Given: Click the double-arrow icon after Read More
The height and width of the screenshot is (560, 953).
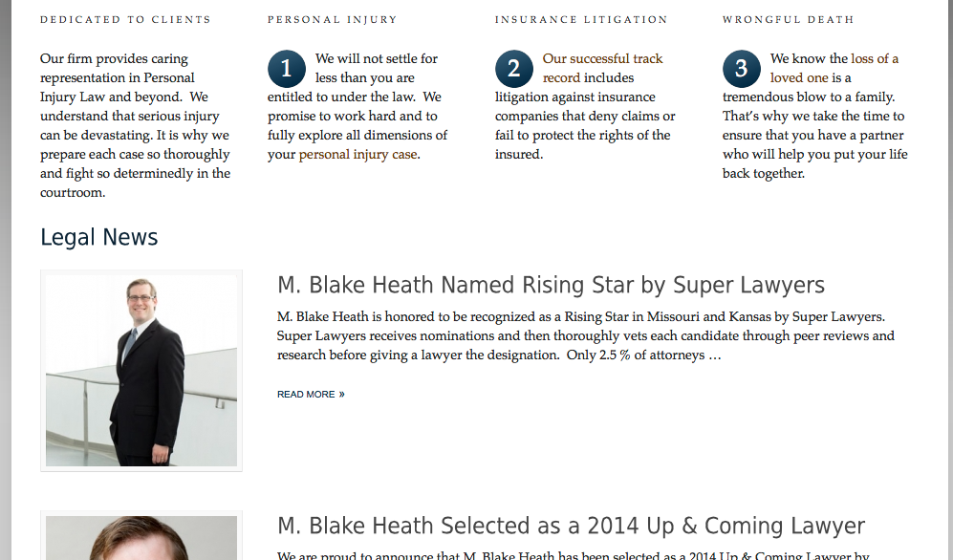Looking at the screenshot, I should tap(341, 394).
